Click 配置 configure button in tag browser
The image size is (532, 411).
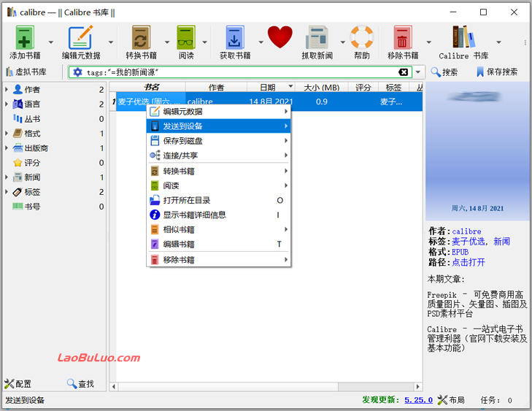coord(18,384)
